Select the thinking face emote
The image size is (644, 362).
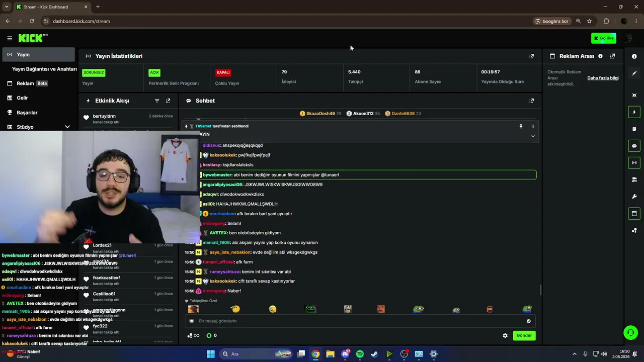click(235, 309)
